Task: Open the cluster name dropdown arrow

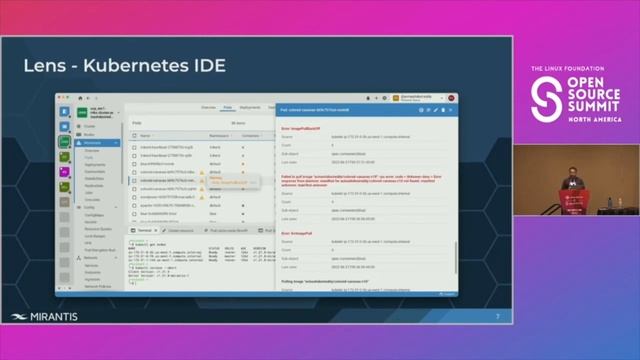Action: (118, 113)
